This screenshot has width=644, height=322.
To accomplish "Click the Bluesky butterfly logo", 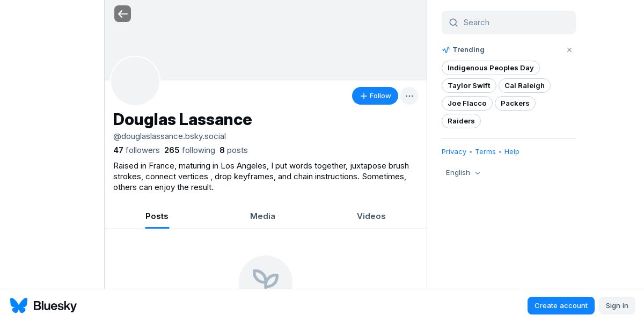I will pyautogui.click(x=19, y=305).
